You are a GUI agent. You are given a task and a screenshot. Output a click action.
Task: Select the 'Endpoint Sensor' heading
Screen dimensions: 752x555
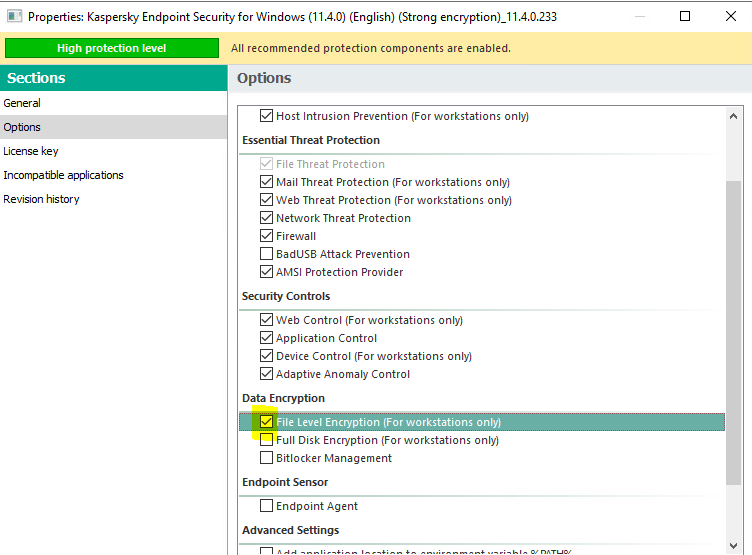point(285,482)
